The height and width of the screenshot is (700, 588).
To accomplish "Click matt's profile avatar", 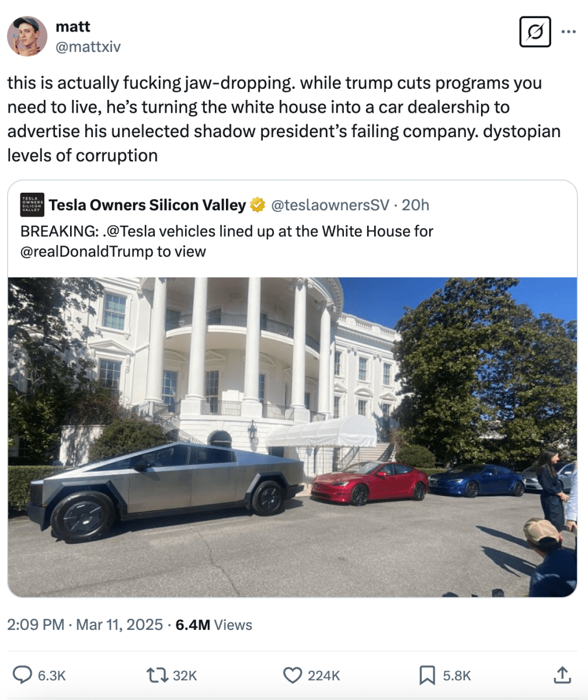I will tap(27, 36).
